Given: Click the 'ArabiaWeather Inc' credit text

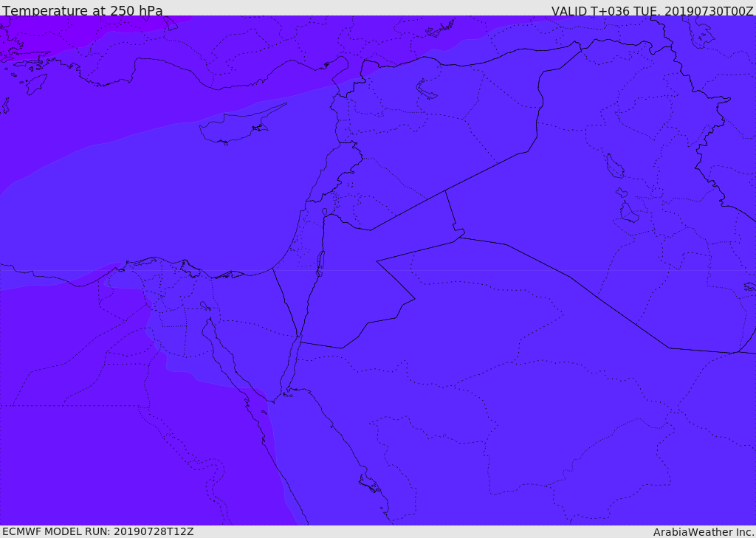Looking at the screenshot, I should 703,532.
